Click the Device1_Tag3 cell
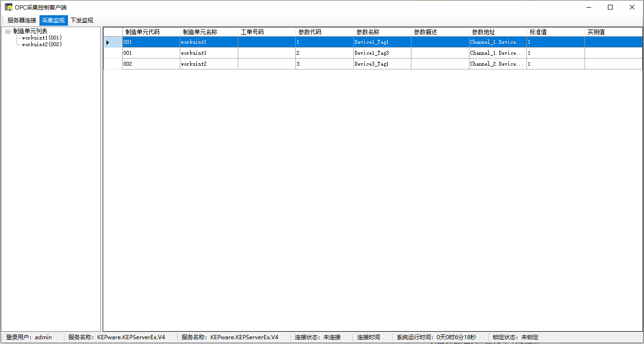 pyautogui.click(x=382, y=53)
